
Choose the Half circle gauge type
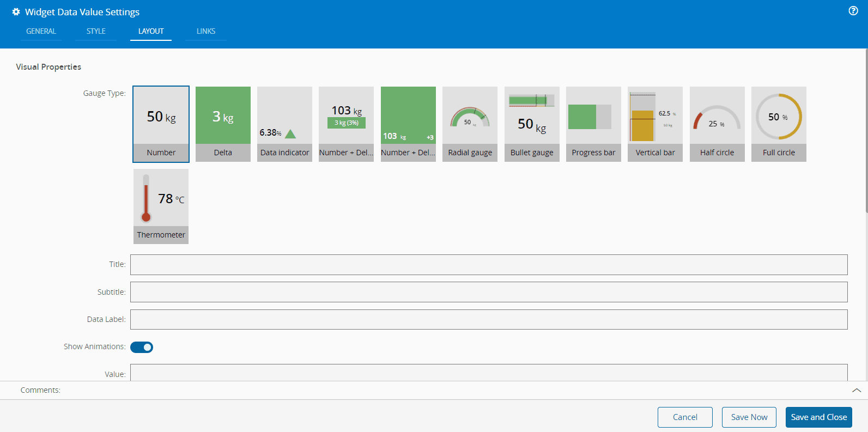[717, 124]
